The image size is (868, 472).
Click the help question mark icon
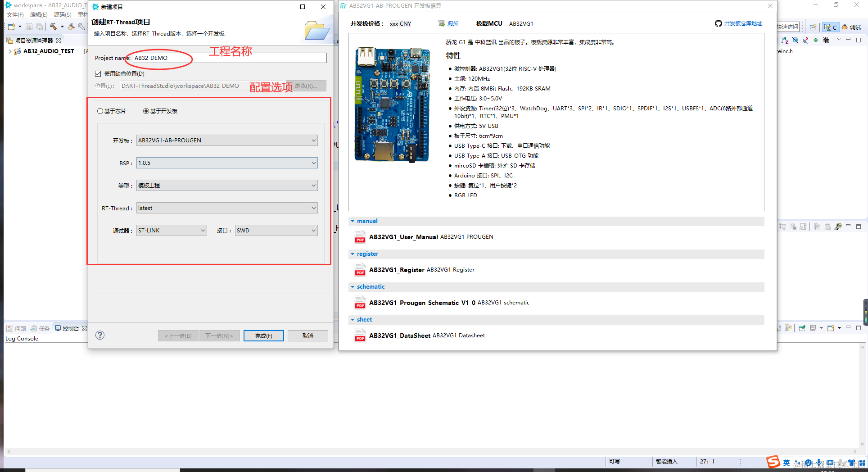100,335
